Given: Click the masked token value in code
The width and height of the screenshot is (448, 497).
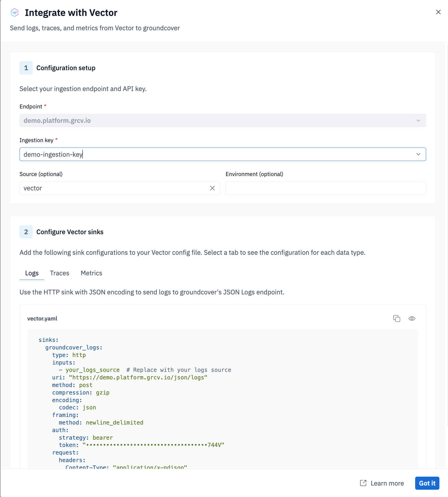Looking at the screenshot, I should [153, 445].
